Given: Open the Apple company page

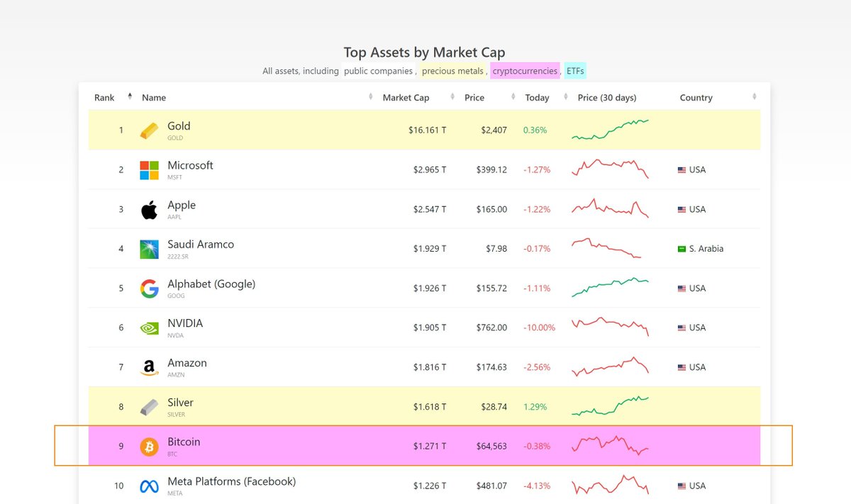Looking at the screenshot, I should pos(182,205).
